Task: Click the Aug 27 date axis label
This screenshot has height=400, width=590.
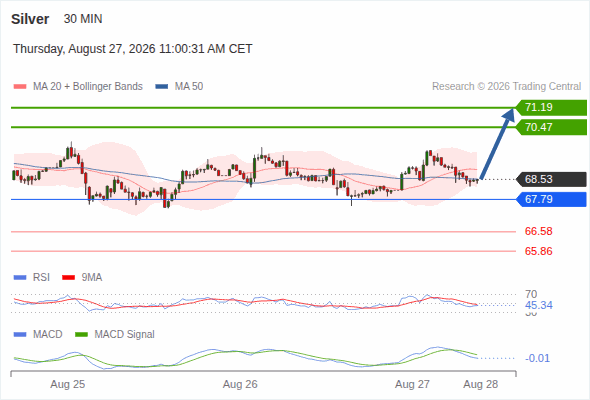Action: coord(412,384)
